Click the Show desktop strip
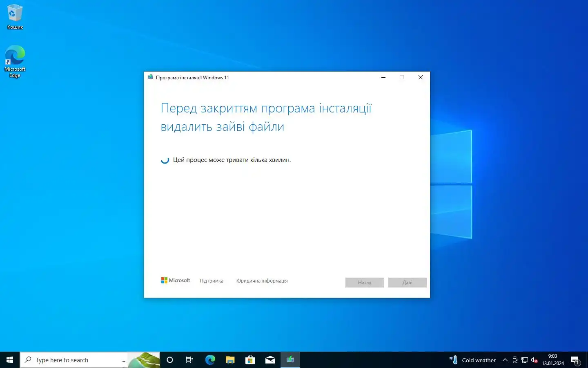This screenshot has width=588, height=368. tap(586, 360)
